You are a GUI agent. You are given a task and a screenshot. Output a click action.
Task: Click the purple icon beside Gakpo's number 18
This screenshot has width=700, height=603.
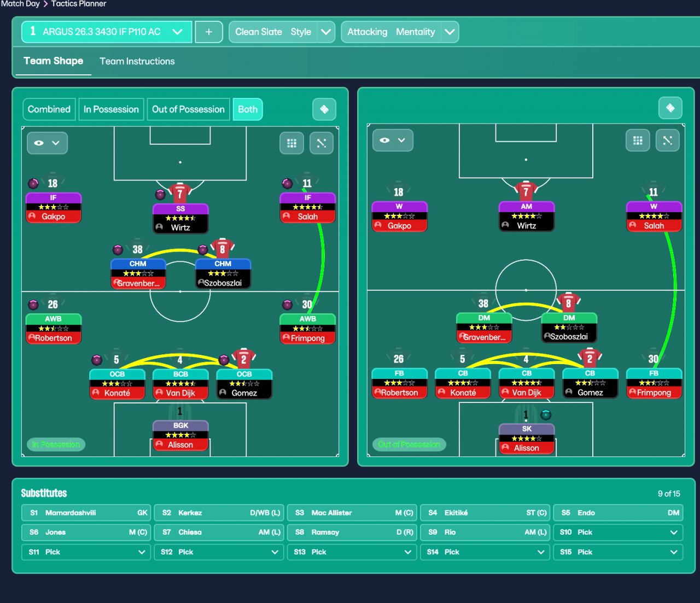click(33, 183)
